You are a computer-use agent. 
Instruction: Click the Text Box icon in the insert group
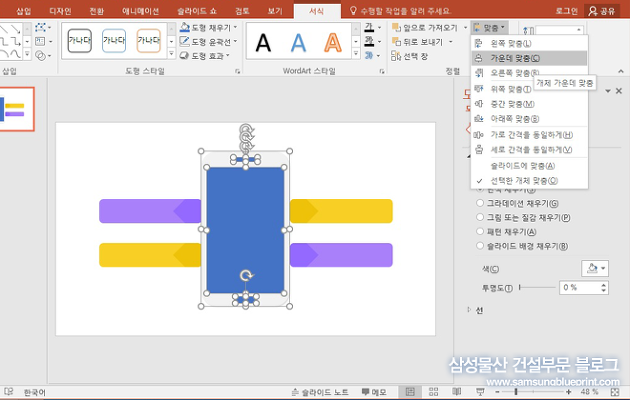tap(40, 41)
